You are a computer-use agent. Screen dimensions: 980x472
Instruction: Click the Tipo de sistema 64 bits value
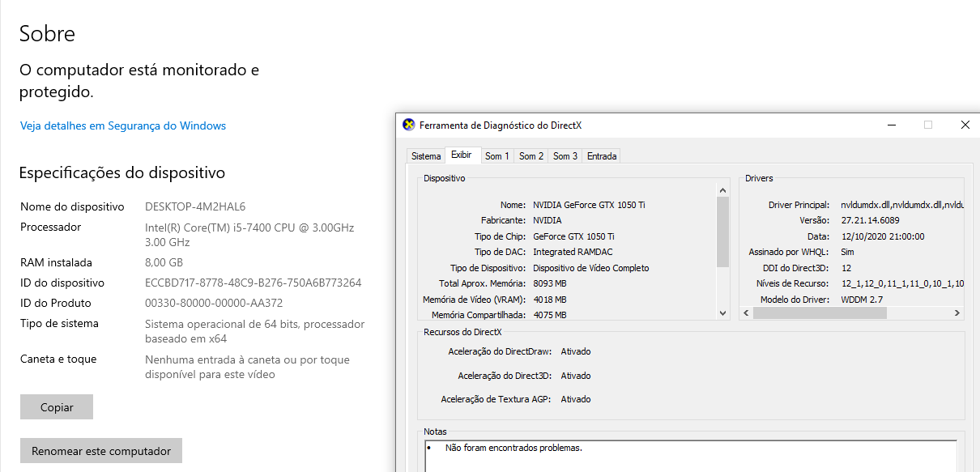coord(255,331)
